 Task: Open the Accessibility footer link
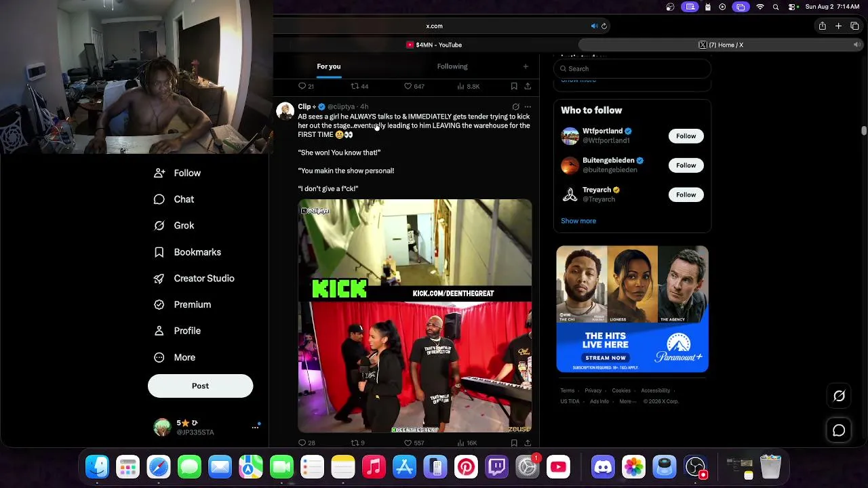pos(656,391)
